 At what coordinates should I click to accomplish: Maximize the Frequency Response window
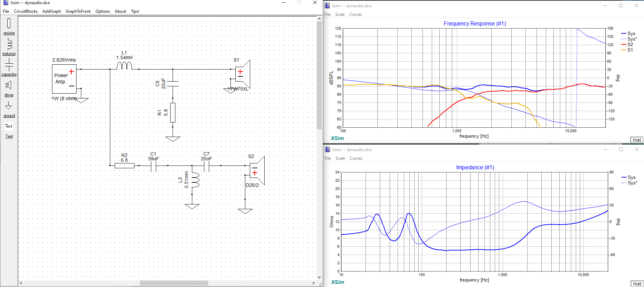(621, 6)
